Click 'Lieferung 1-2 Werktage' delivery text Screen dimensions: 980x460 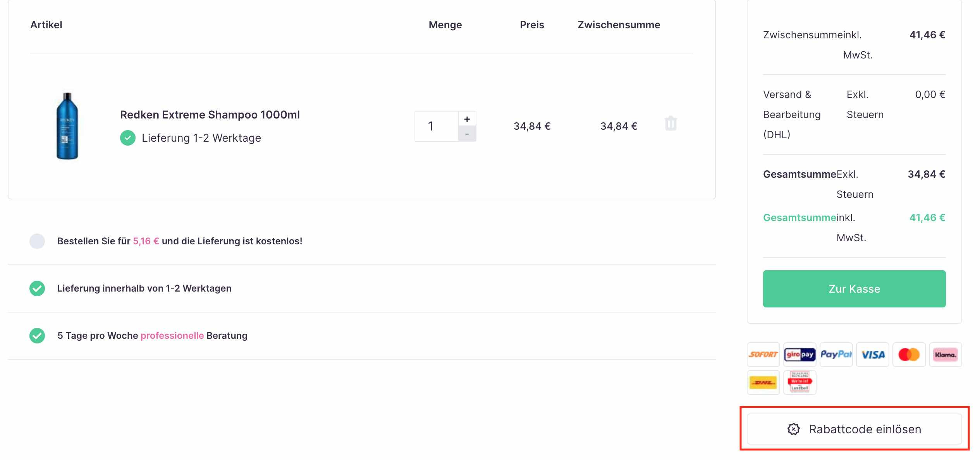point(201,138)
